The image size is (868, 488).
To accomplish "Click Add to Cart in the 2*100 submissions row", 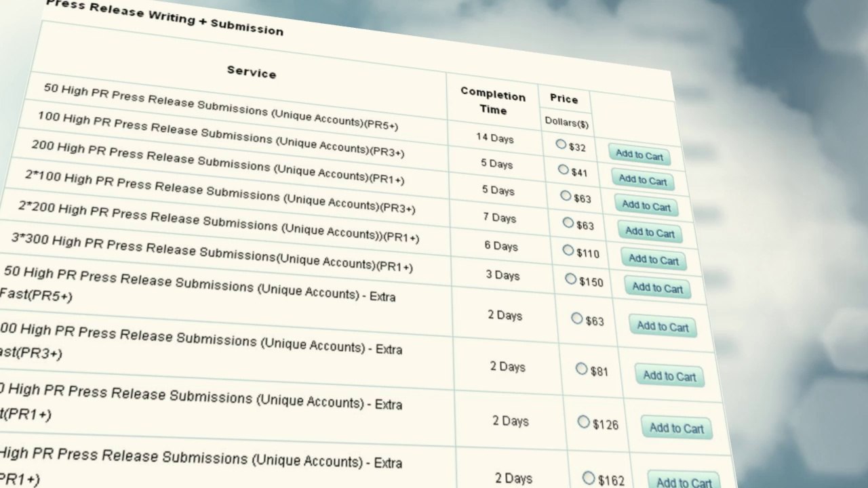I will (650, 232).
